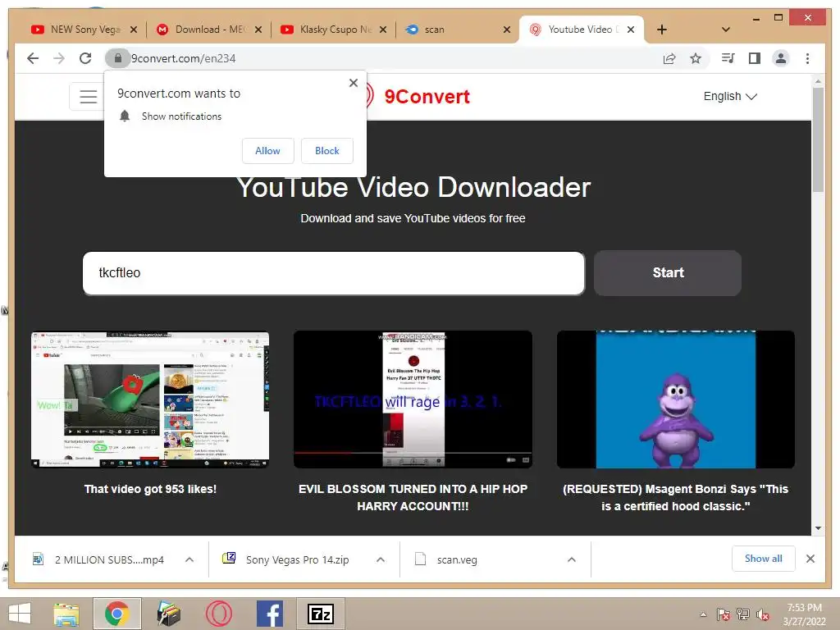Select the '(REQUESTED) Msagent Bonzi Says' title
Viewport: 840px width, 630px height.
tap(676, 497)
